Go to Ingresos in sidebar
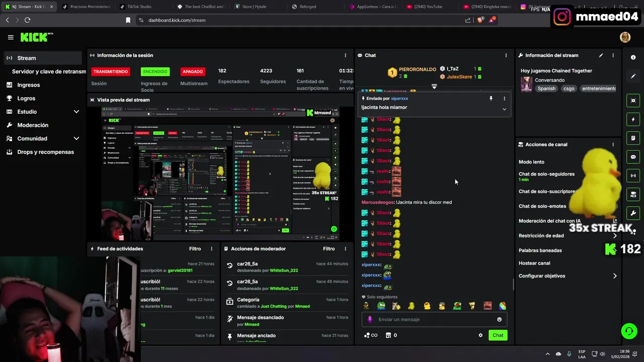Viewport: 644px width, 362px height. tap(29, 85)
